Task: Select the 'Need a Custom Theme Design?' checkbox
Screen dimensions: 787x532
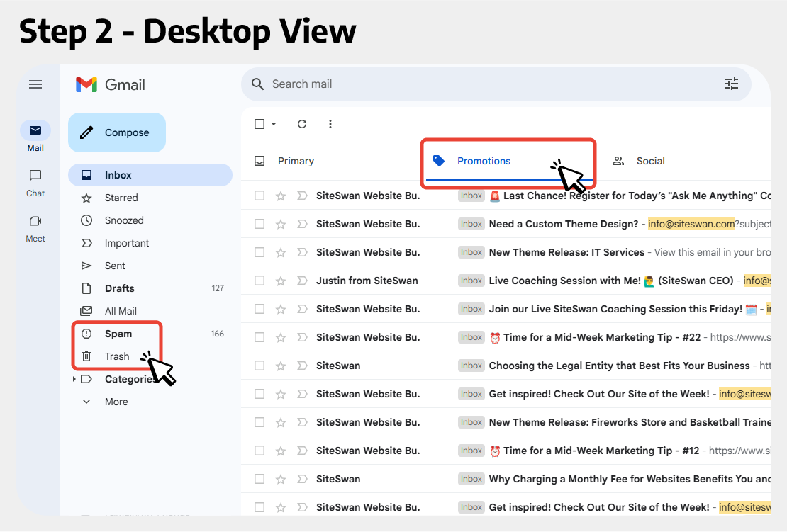Action: tap(259, 224)
